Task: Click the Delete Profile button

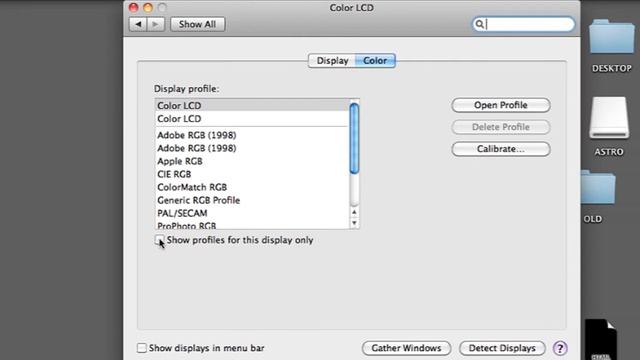Action: [x=500, y=127]
